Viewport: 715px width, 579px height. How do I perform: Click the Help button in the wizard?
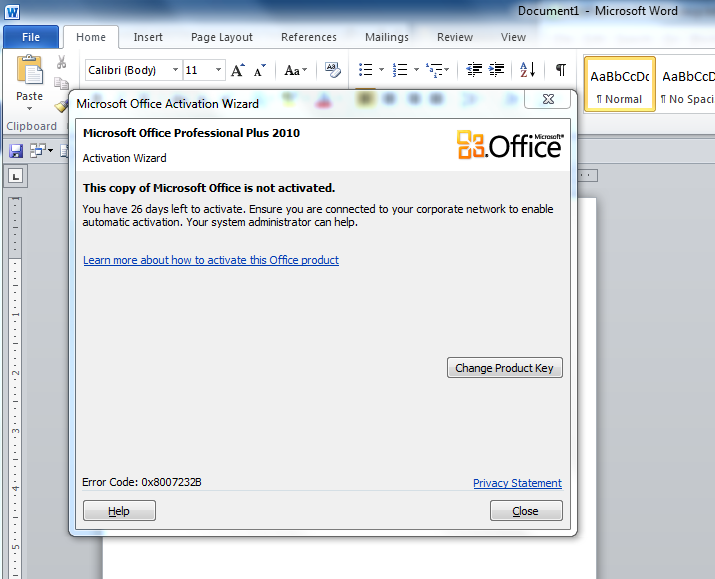119,511
